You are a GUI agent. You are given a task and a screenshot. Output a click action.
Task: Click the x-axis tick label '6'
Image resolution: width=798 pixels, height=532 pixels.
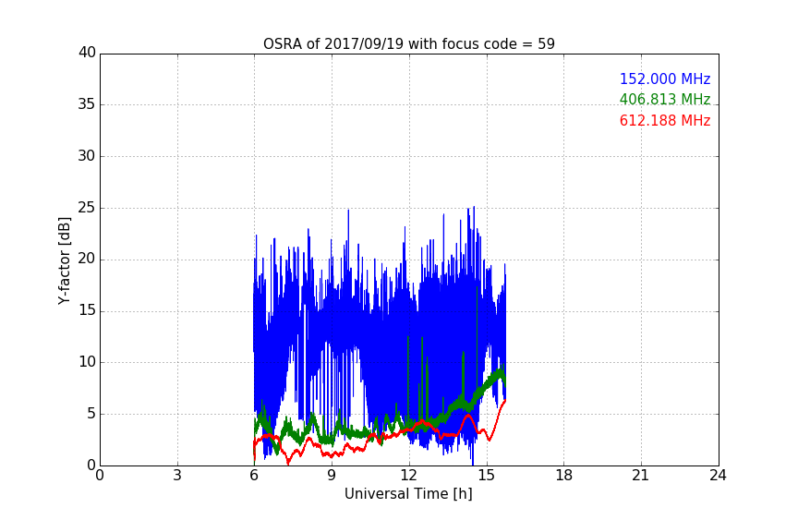(254, 476)
